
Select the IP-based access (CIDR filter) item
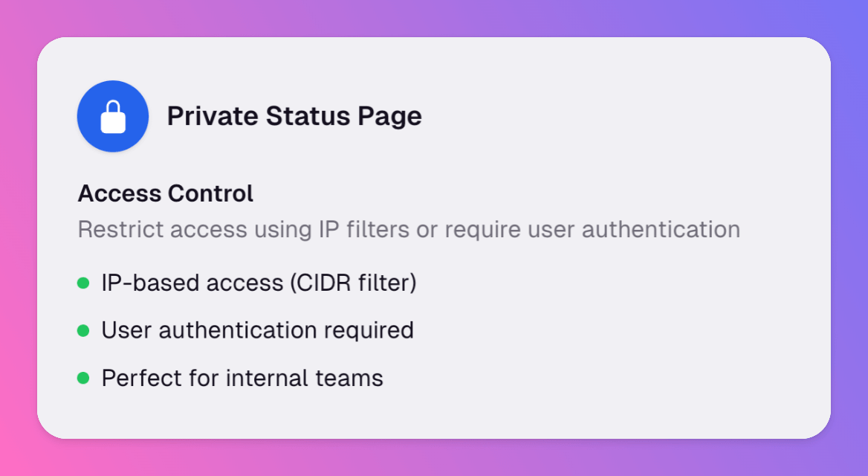click(259, 283)
